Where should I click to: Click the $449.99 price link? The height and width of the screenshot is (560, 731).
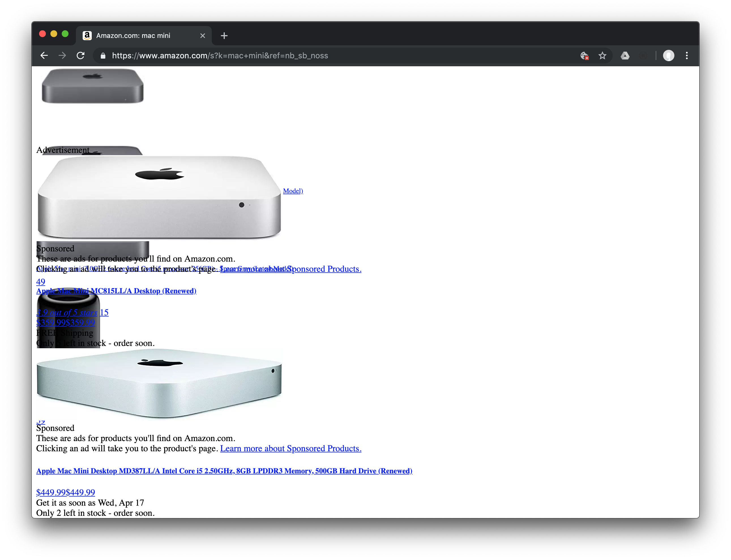66,492
